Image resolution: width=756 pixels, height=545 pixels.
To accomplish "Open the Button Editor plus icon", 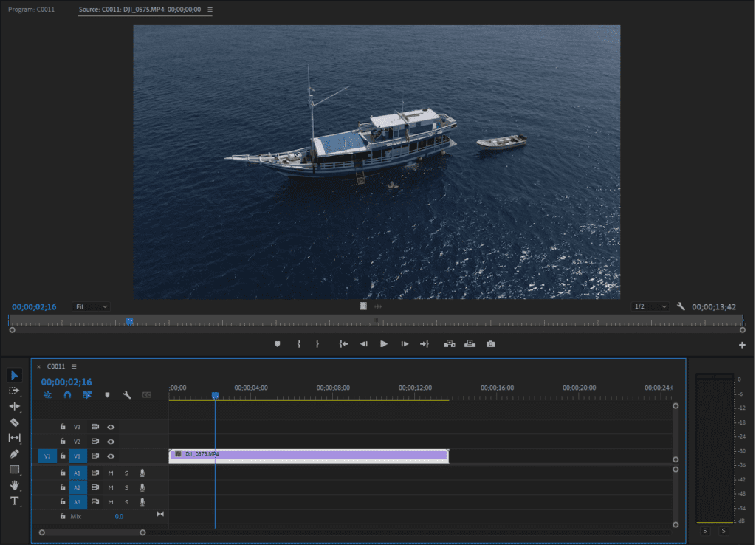I will coord(742,345).
